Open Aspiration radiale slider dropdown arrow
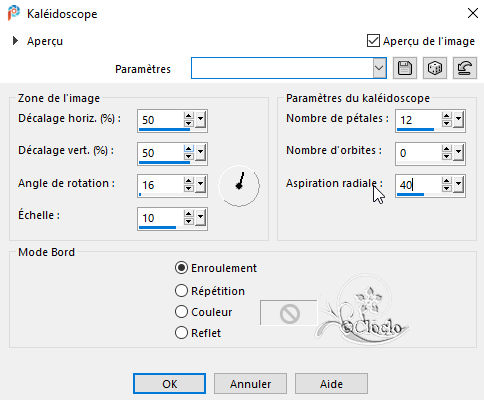484x400 pixels. tap(459, 185)
